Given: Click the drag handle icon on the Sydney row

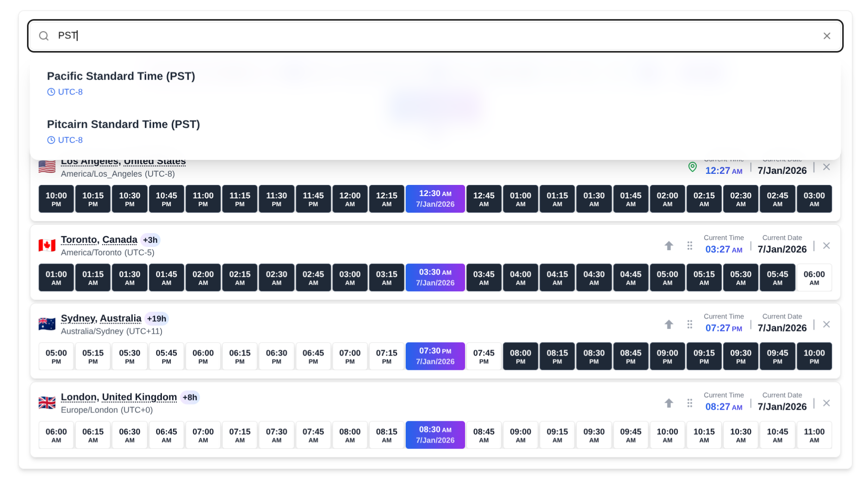Looking at the screenshot, I should pyautogui.click(x=689, y=324).
